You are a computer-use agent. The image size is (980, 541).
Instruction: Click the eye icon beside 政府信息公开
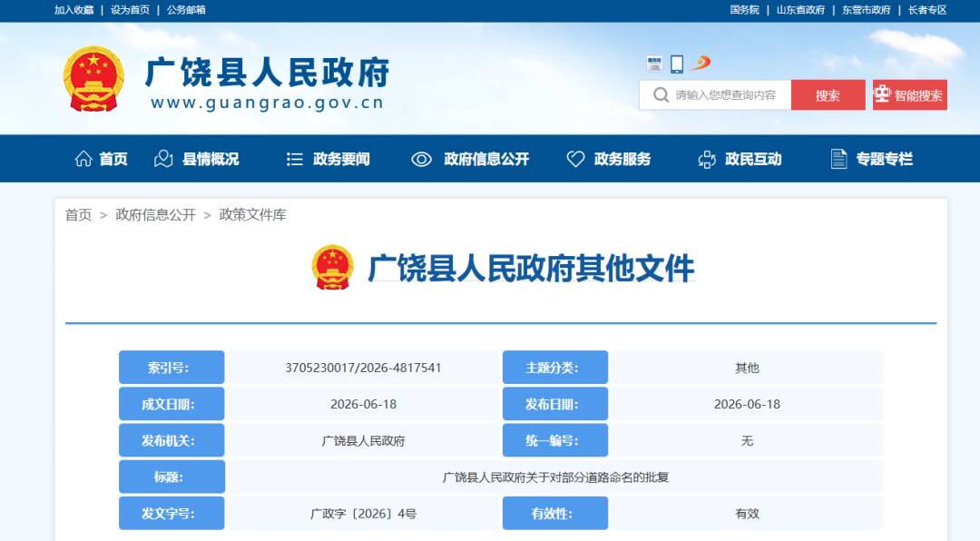point(421,160)
